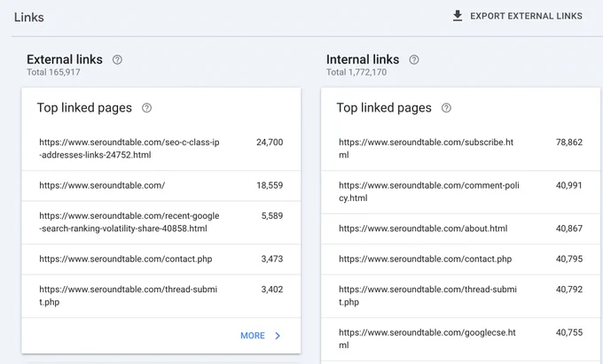Click help icon in External Top linked pages card
603x364 pixels.
pos(146,108)
